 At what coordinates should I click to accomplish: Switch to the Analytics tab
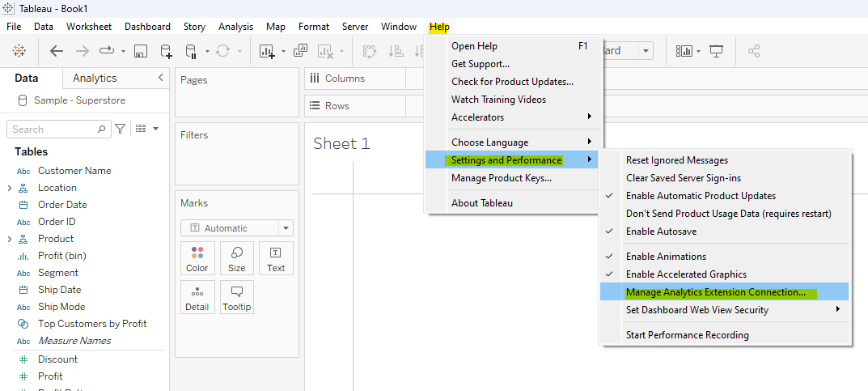(x=95, y=79)
